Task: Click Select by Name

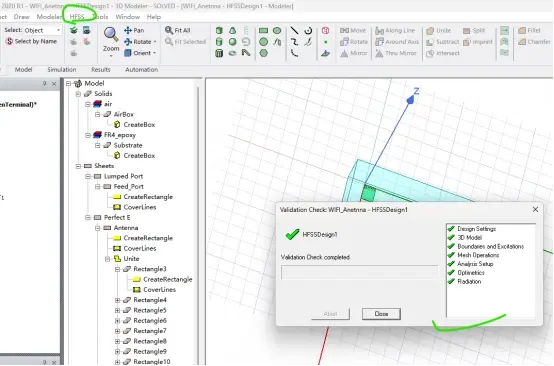Action: click(x=31, y=41)
